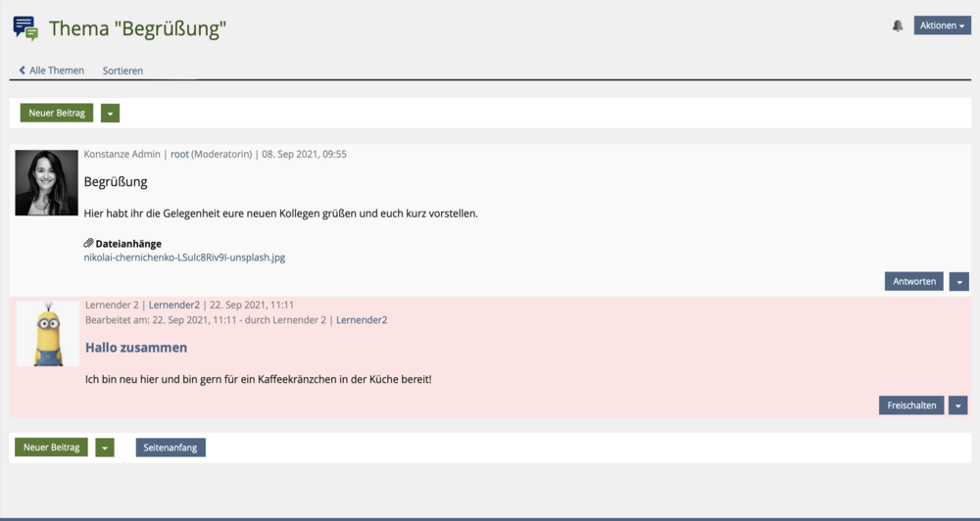
Task: Open the dropdown arrow next to Antworten
Action: (958, 281)
